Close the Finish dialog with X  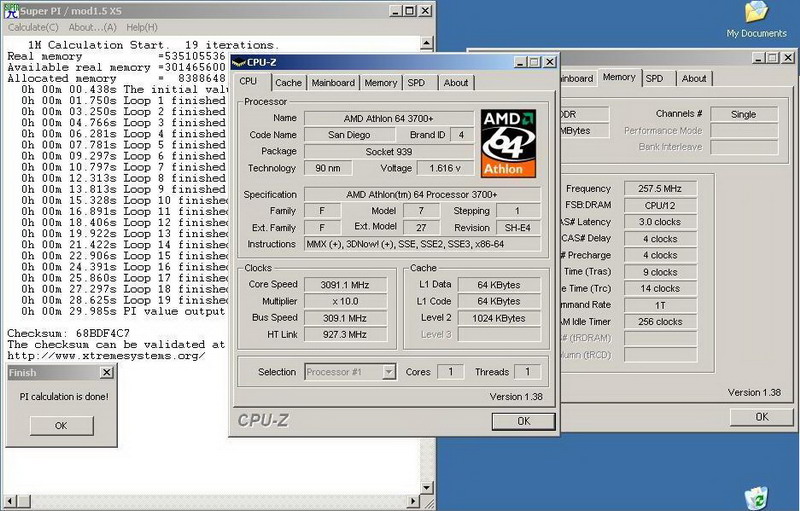(x=107, y=373)
